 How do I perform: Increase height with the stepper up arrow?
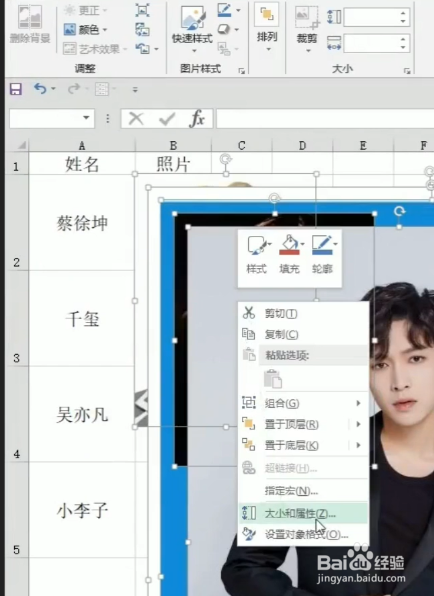pyautogui.click(x=403, y=13)
